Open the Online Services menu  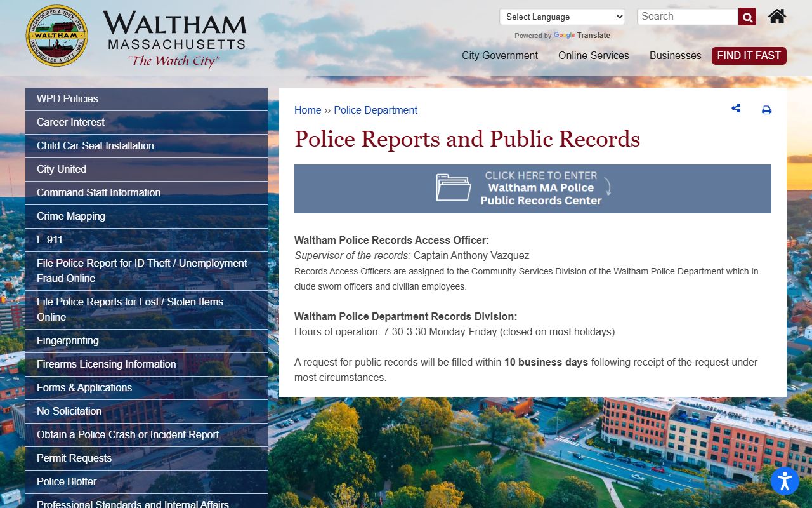click(594, 55)
